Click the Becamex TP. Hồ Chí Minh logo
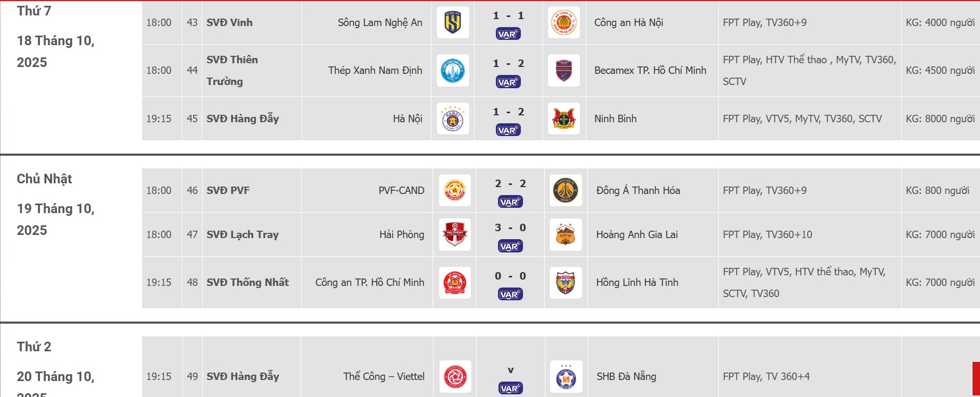Viewport: 980px width, 397px height. pyautogui.click(x=564, y=70)
